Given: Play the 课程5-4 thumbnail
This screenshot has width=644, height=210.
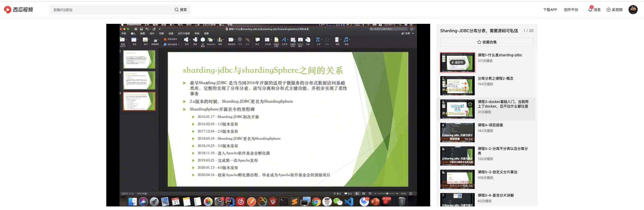Looking at the screenshot, I should [x=458, y=200].
